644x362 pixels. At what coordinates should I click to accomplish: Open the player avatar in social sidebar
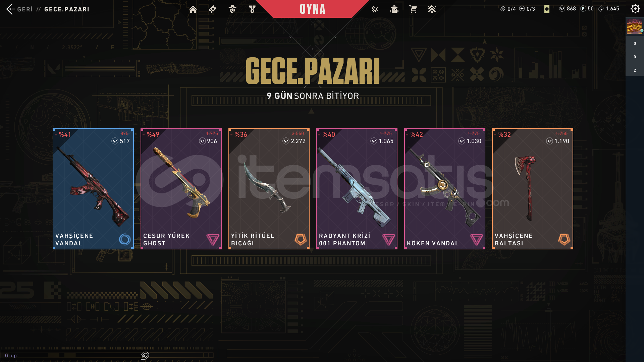635,27
